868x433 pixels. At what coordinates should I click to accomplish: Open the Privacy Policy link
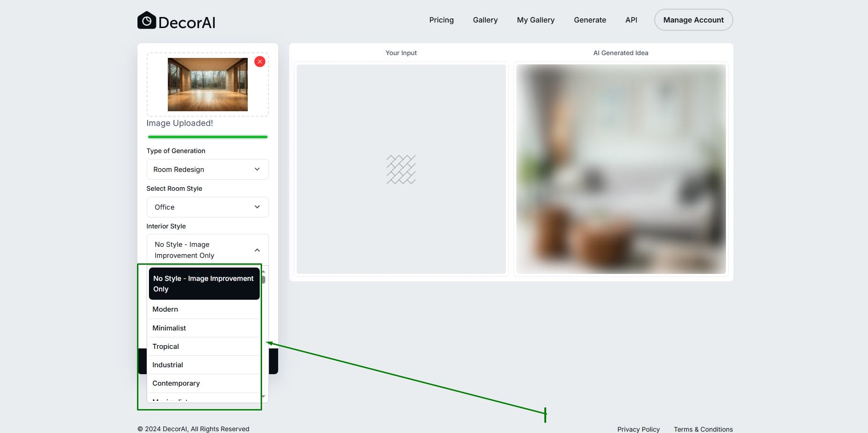[638, 429]
